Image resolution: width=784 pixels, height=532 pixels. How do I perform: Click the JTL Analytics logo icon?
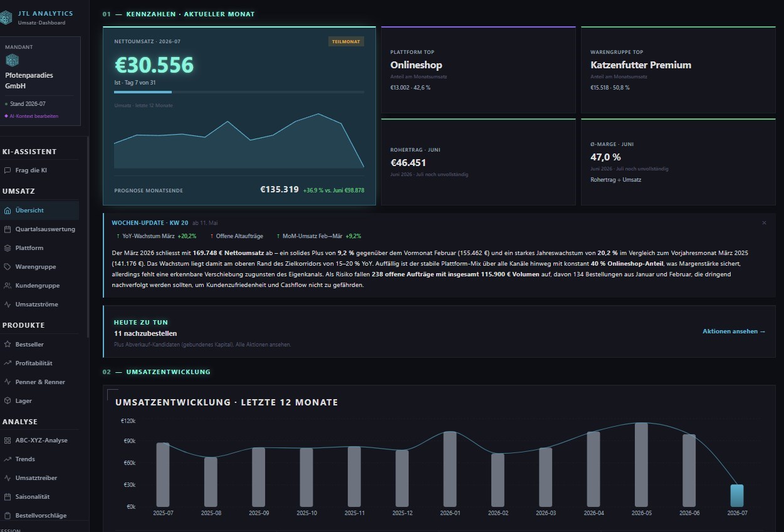(x=6, y=18)
